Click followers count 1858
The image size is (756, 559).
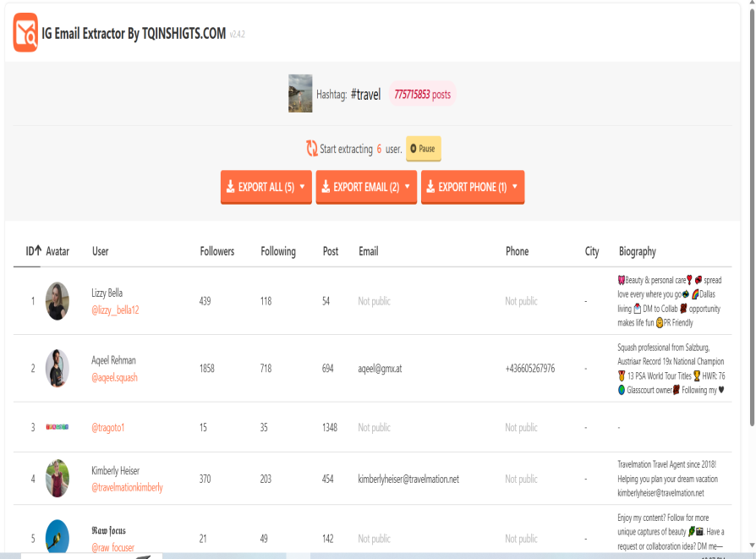207,369
